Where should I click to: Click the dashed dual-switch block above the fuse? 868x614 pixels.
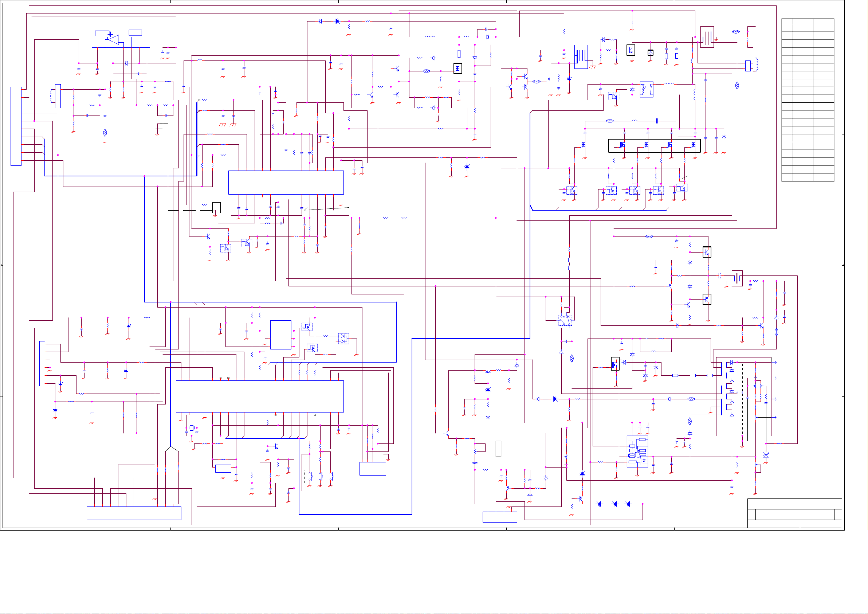click(x=565, y=320)
